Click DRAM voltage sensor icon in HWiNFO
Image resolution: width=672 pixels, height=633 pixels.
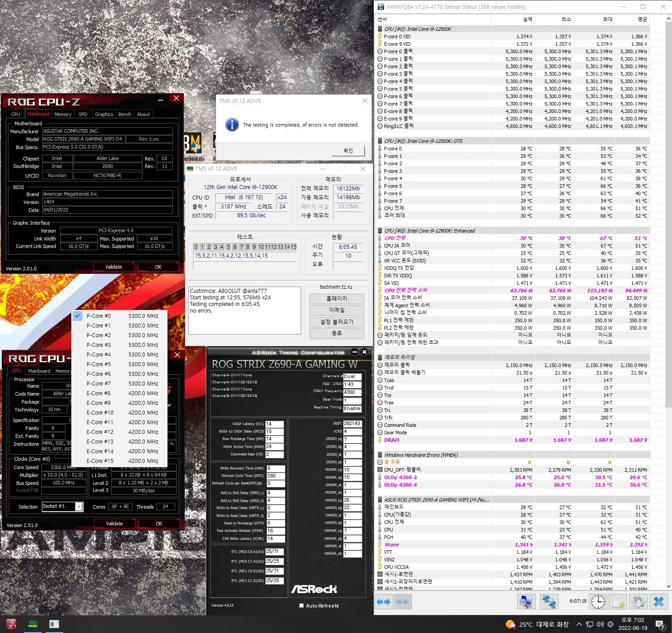(380, 440)
